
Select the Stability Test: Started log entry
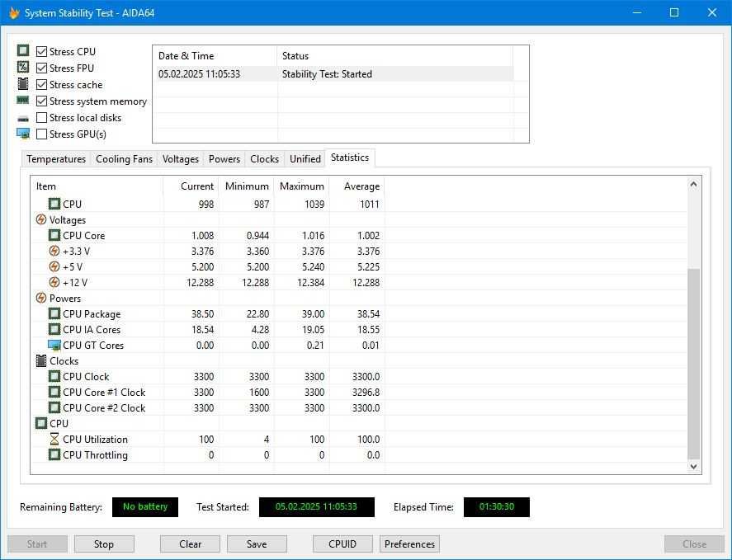click(x=333, y=73)
